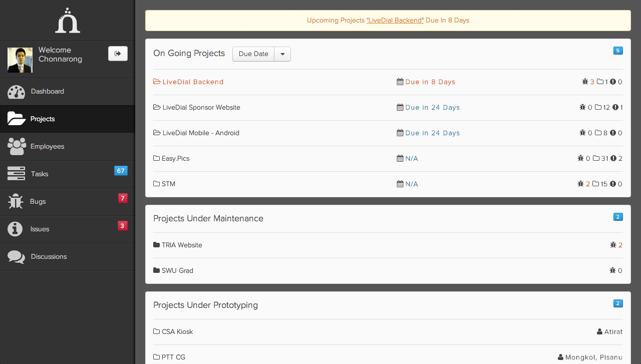Viewport: 641px width, 364px height.
Task: Click the logout icon button
Action: [118, 54]
